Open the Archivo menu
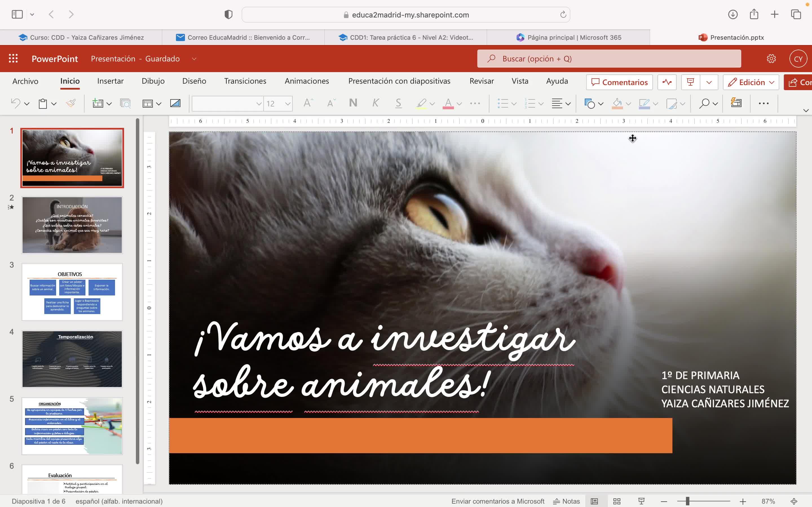Image resolution: width=812 pixels, height=507 pixels. [x=25, y=81]
